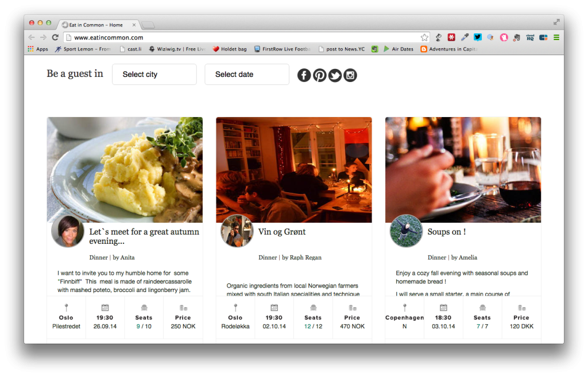Open the Apps bookmarks shortcut
The image size is (588, 377).
(x=38, y=49)
